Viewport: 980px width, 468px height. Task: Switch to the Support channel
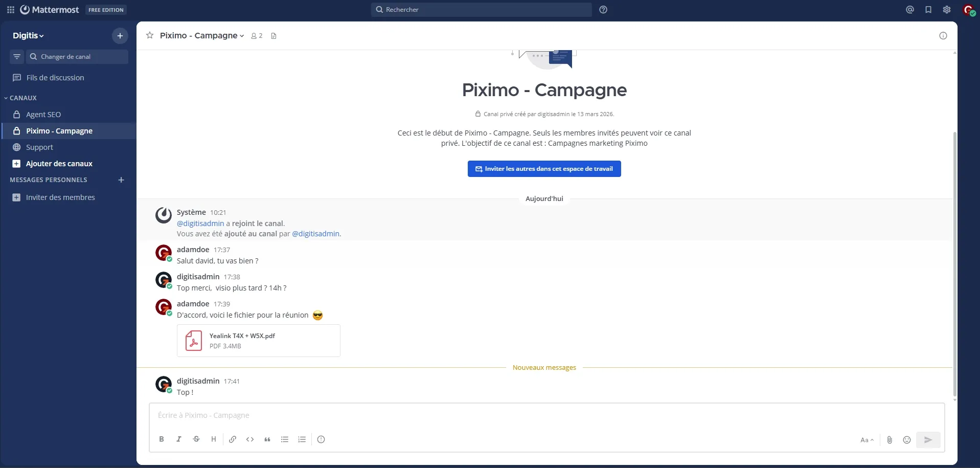tap(40, 147)
